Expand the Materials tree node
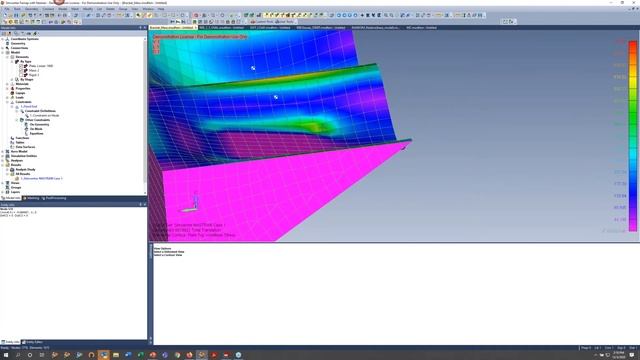This screenshot has height=360, width=640. click(7, 84)
